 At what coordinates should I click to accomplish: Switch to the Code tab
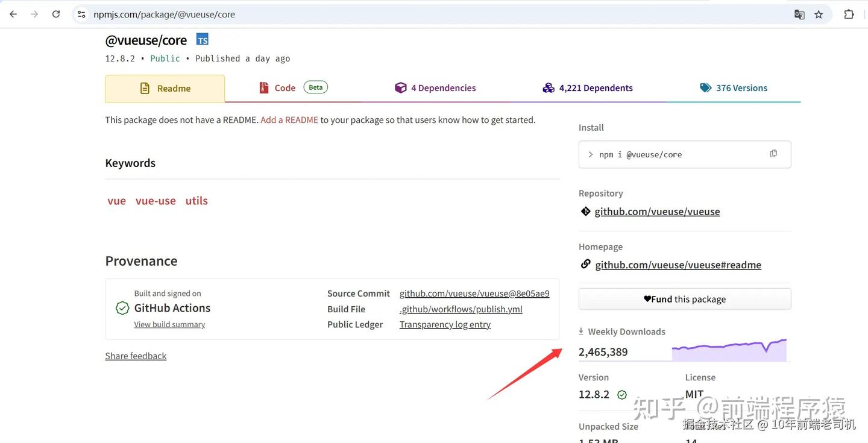point(293,88)
